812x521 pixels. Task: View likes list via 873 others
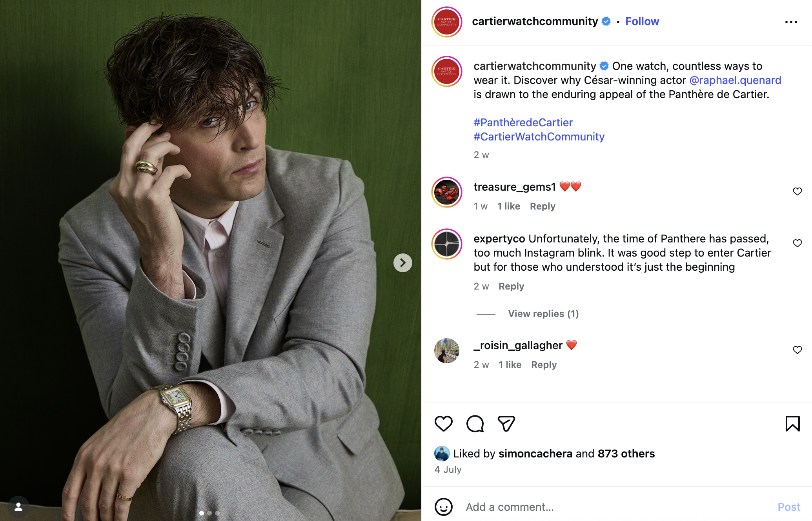click(x=626, y=454)
